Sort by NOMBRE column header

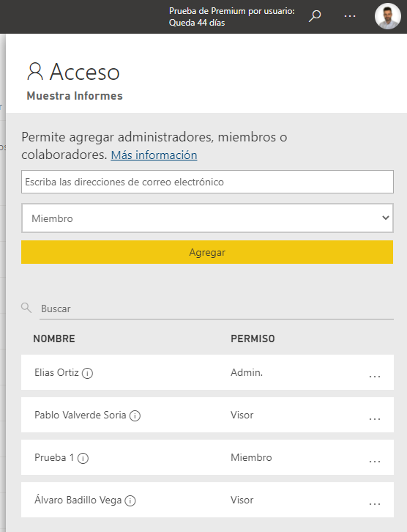(54, 339)
